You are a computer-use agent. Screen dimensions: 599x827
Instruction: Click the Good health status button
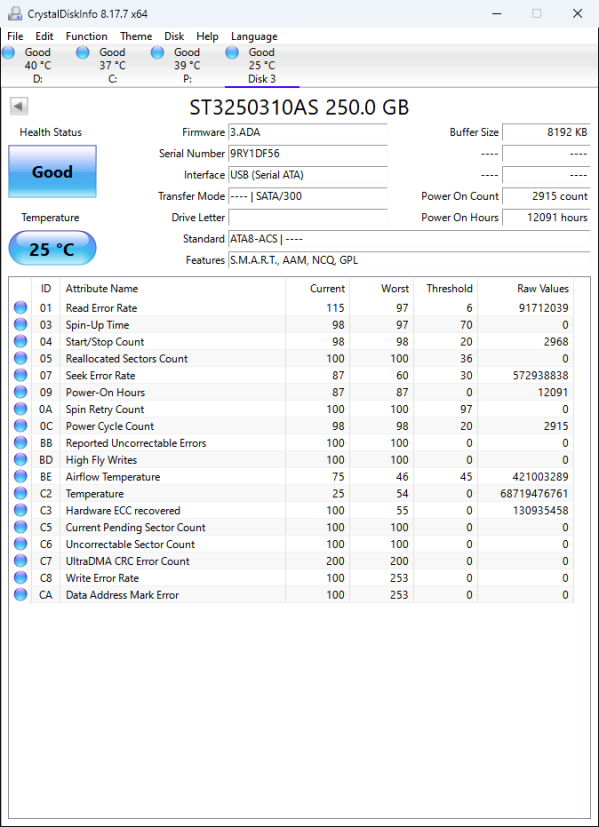(52, 171)
